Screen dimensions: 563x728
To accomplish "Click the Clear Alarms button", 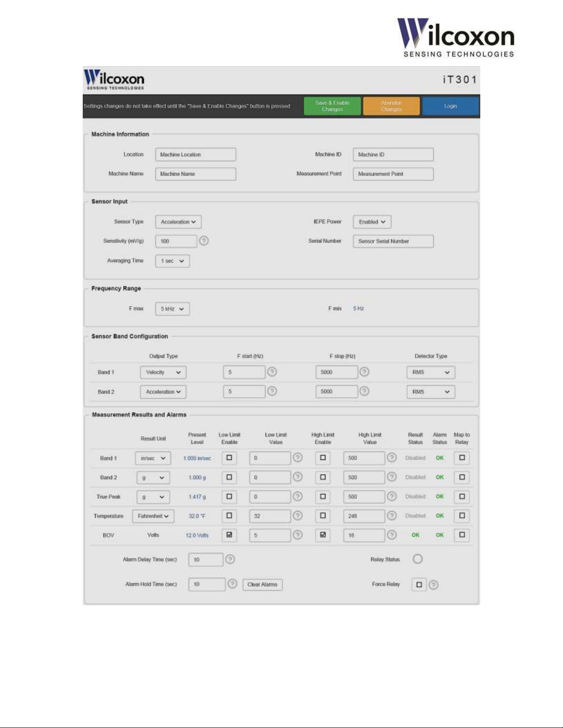I will pos(262,585).
